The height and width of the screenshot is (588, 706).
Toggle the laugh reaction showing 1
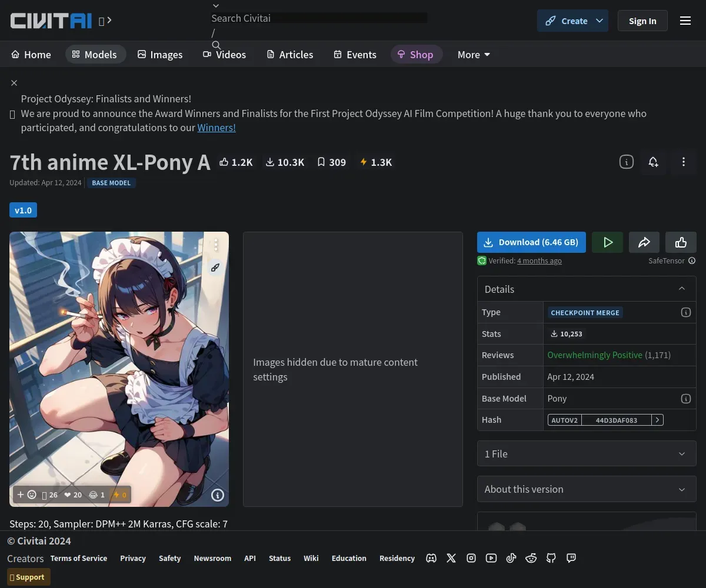click(96, 495)
